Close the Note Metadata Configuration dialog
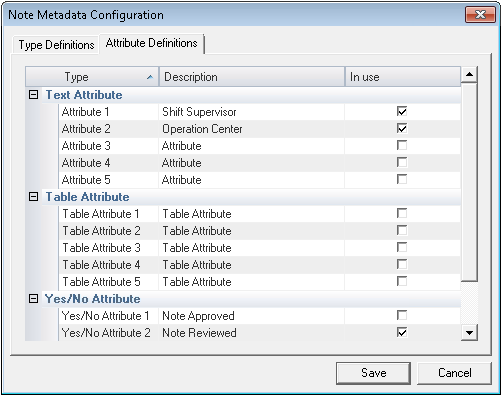 (480, 15)
